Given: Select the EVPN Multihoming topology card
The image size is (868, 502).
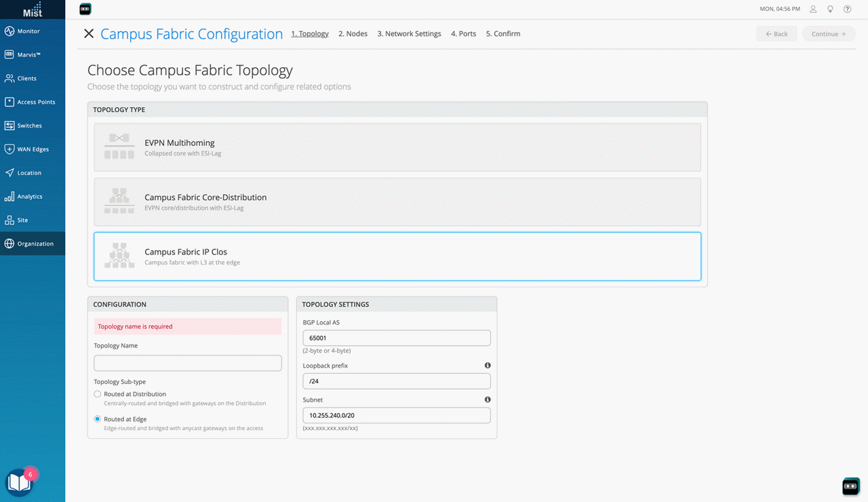Looking at the screenshot, I should (397, 147).
